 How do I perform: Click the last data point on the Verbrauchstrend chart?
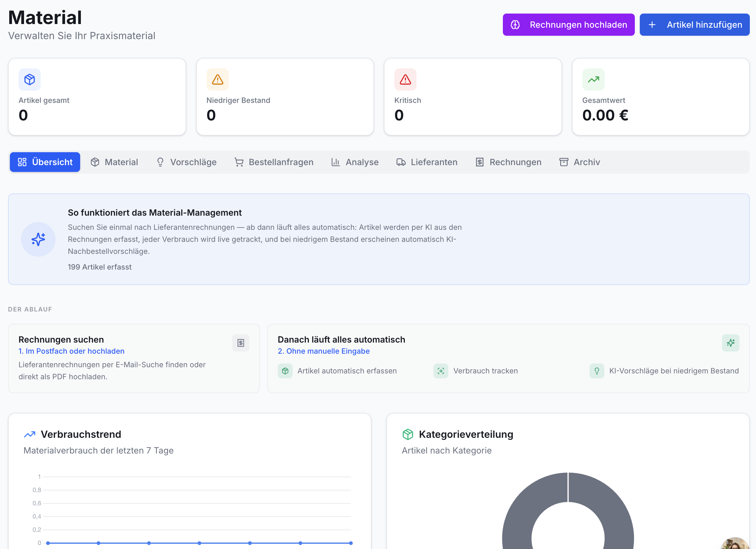coord(351,543)
